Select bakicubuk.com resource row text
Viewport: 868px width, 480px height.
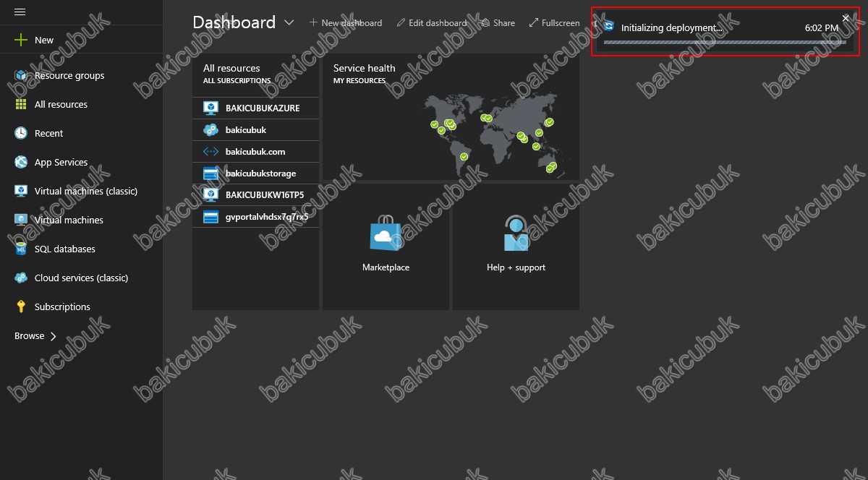pyautogui.click(x=255, y=152)
